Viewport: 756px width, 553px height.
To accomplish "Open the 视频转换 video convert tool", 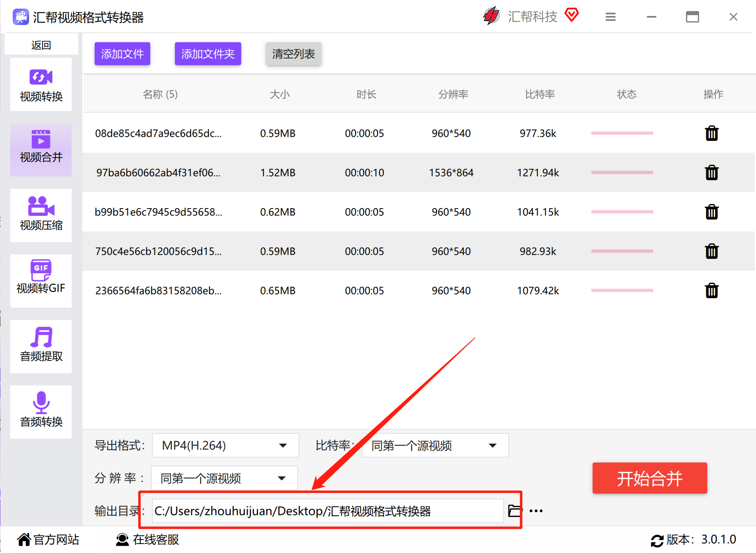I will click(41, 85).
